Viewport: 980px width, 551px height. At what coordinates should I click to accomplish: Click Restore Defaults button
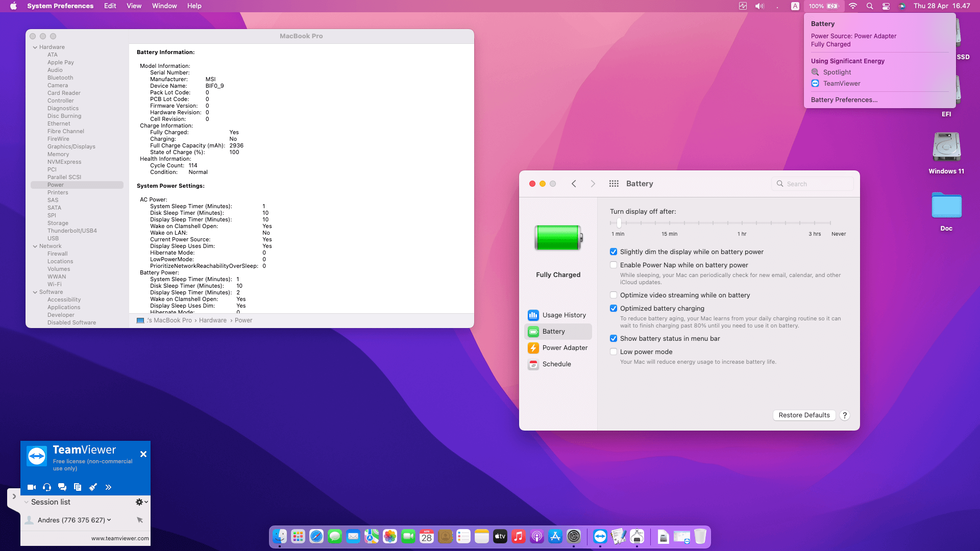(804, 415)
